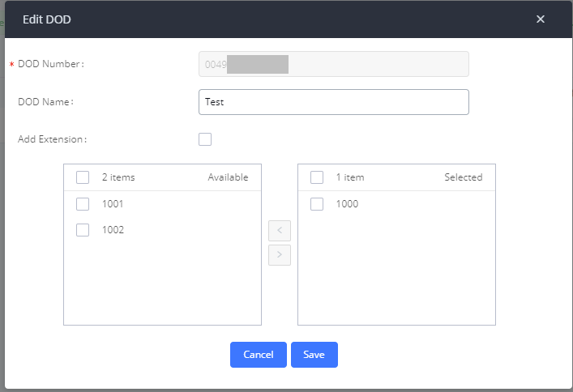Tick the checkbox for extension 1000

pyautogui.click(x=317, y=204)
